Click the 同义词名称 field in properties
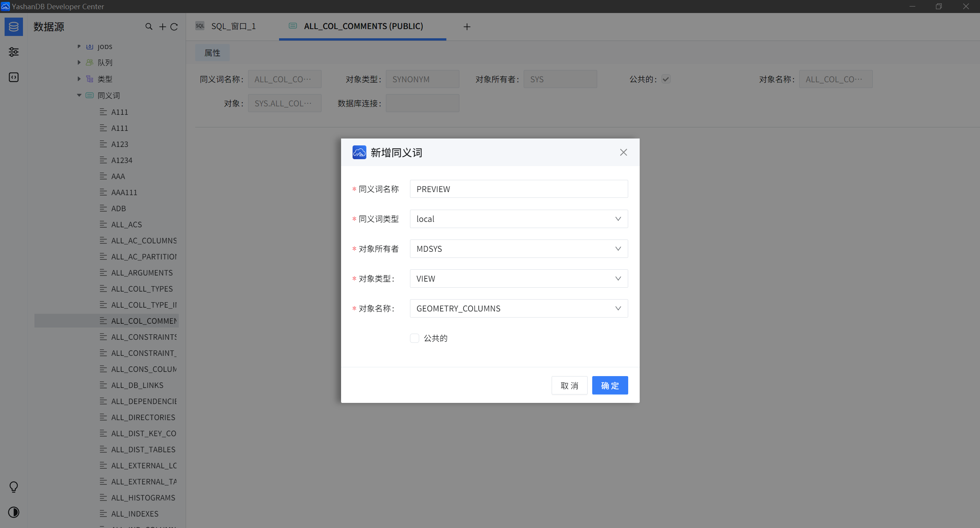Image resolution: width=980 pixels, height=528 pixels. point(285,79)
